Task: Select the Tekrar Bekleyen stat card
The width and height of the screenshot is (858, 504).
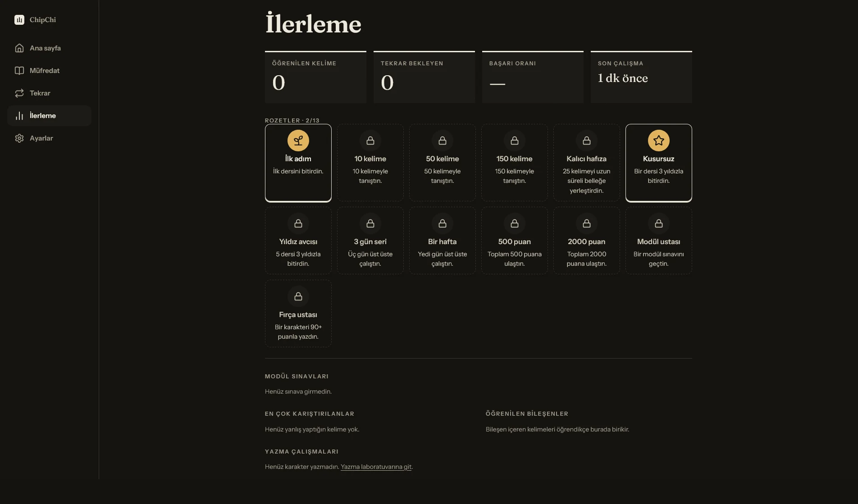Action: point(424,77)
